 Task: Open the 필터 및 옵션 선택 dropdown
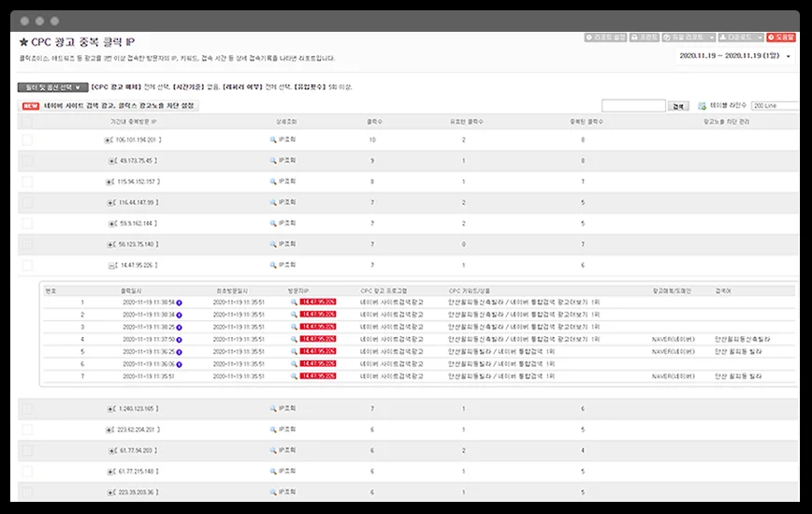pyautogui.click(x=52, y=87)
